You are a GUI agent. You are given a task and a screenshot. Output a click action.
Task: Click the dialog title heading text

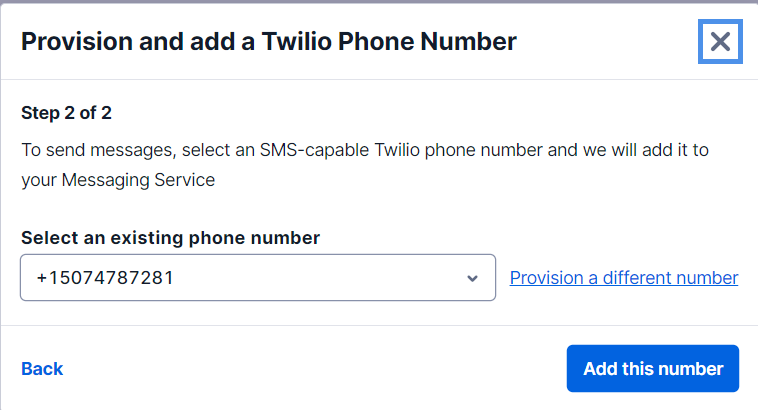[268, 41]
